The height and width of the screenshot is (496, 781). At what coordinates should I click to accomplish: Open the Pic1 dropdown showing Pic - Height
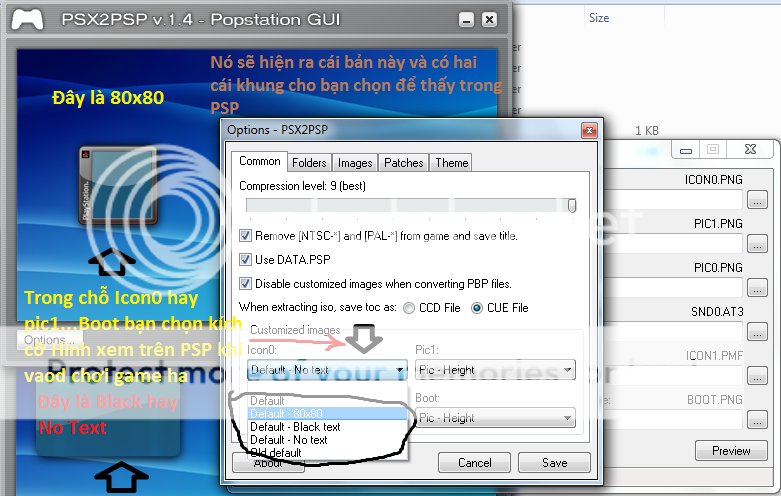point(495,370)
